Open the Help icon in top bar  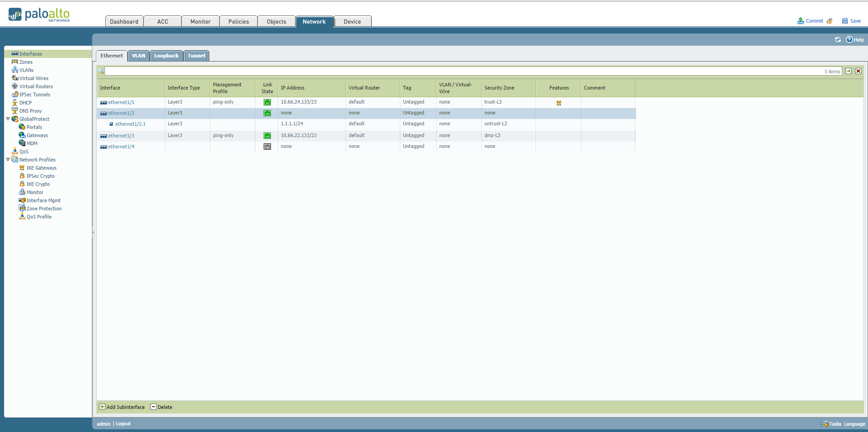849,40
